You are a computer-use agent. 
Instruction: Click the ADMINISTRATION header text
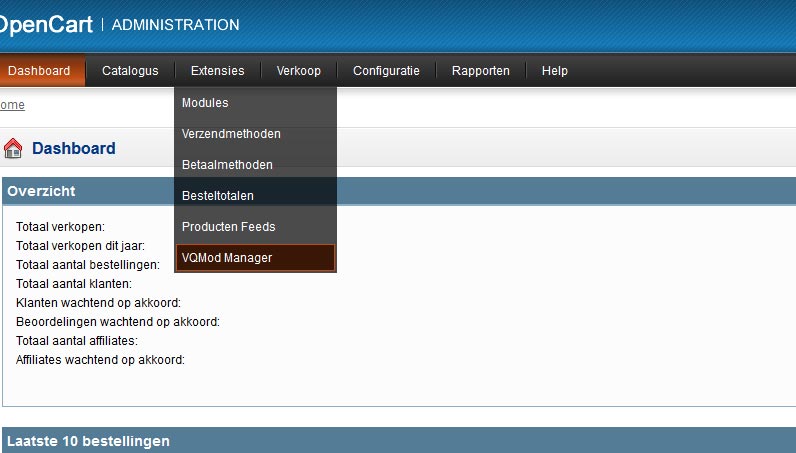pos(175,25)
